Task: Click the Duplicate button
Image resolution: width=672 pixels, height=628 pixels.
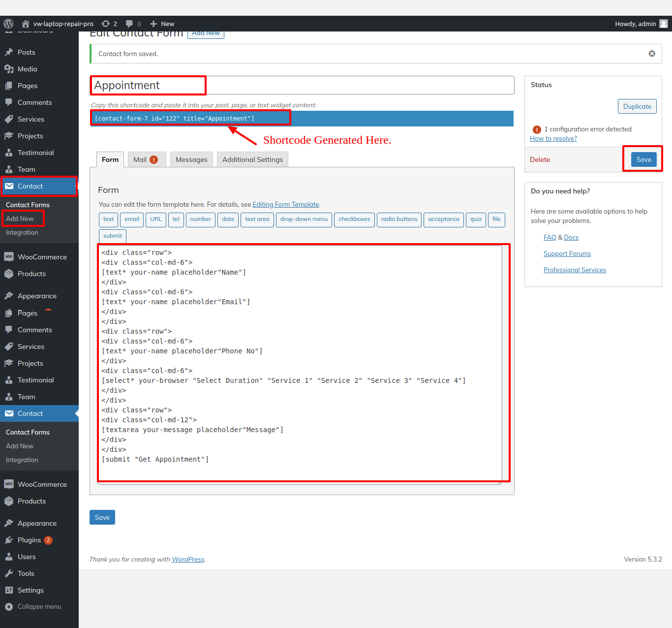Action: coord(637,106)
